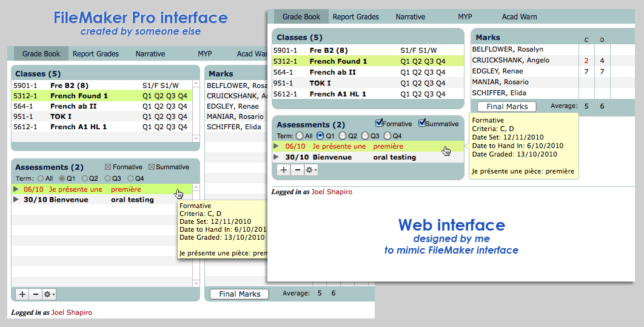644x327 pixels.
Task: Select TOK I class in Web interface
Action: coord(368,83)
